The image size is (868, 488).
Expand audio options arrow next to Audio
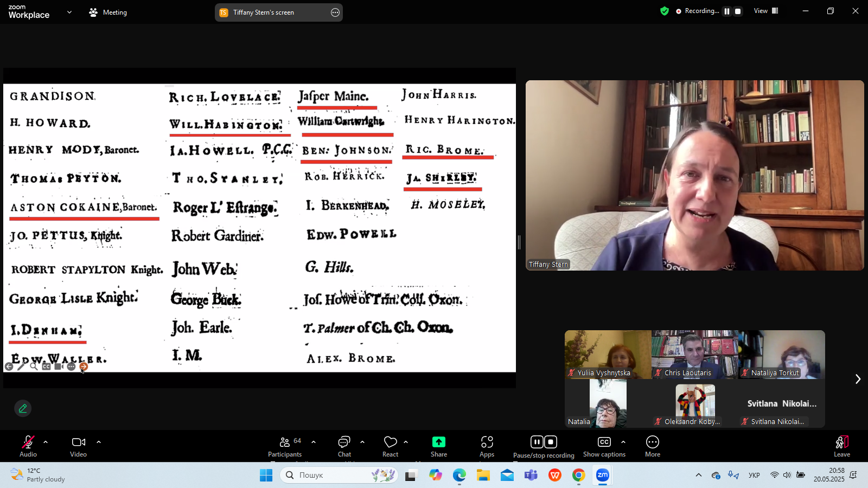[46, 442]
